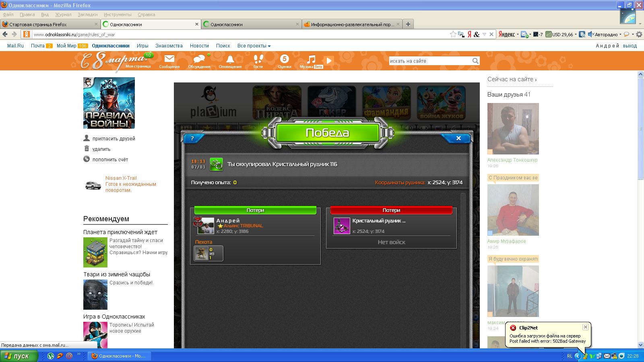
Task: Open Сообщения envelope icon in orange bar
Action: (169, 59)
